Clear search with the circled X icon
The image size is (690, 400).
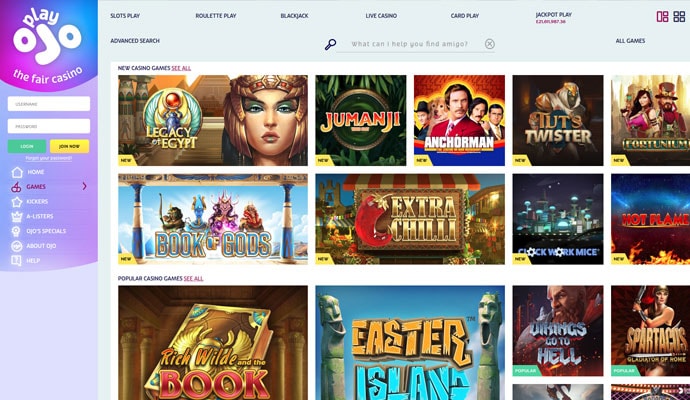pyautogui.click(x=490, y=44)
